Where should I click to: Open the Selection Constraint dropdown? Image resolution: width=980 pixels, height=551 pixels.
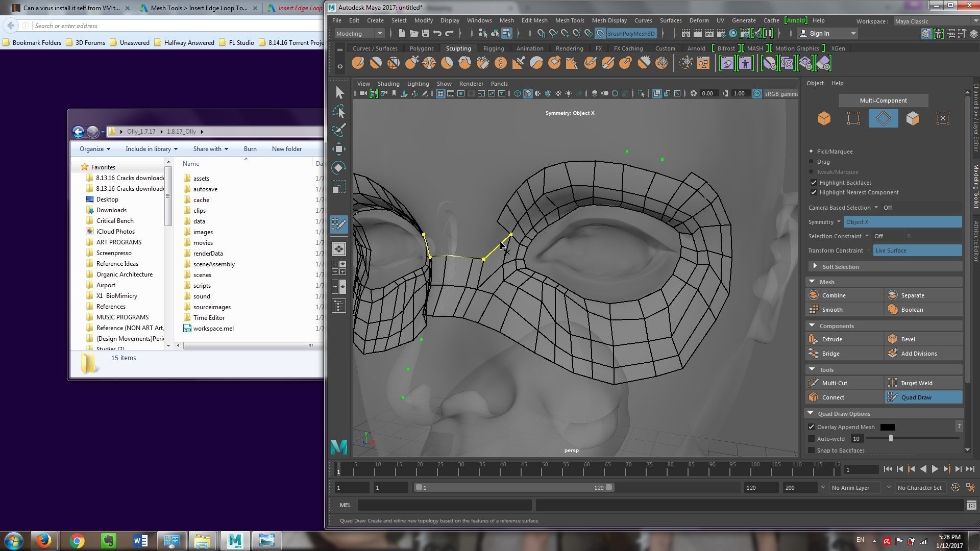click(867, 236)
